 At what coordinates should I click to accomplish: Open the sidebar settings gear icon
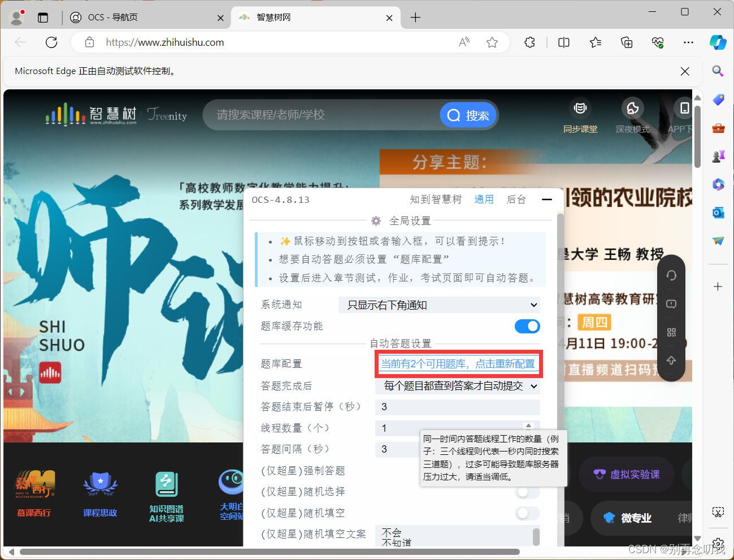click(718, 544)
